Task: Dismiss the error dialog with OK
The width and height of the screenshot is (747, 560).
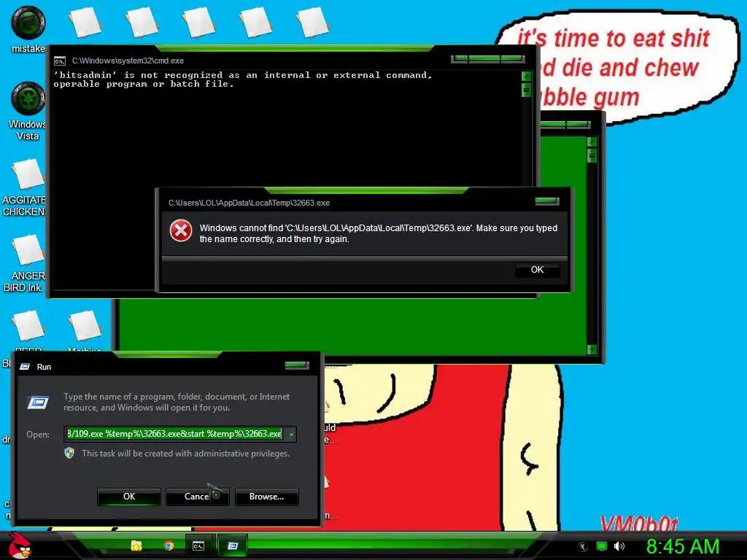Action: (x=537, y=270)
